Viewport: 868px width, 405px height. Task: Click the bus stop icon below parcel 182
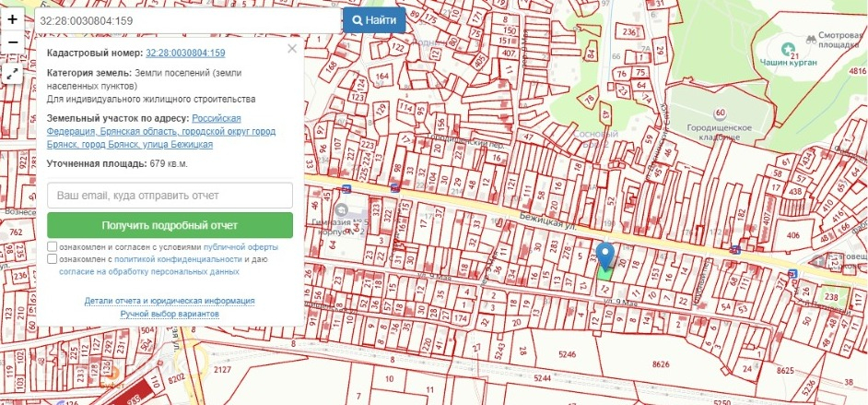tap(735, 249)
